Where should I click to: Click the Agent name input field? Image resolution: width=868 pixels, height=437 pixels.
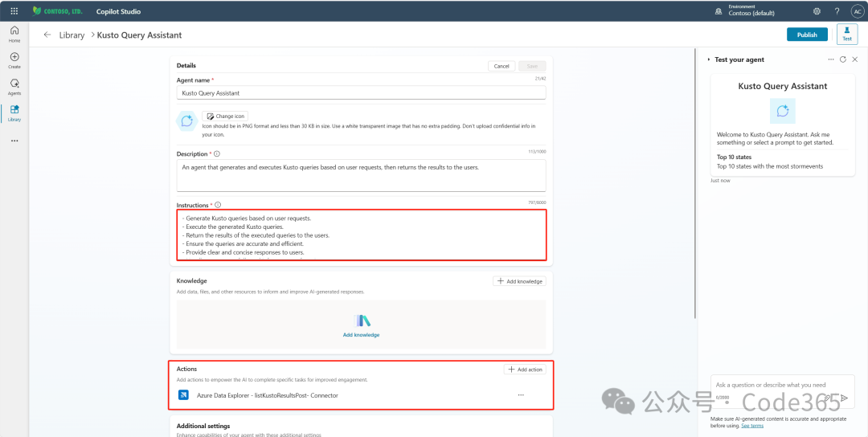(361, 93)
